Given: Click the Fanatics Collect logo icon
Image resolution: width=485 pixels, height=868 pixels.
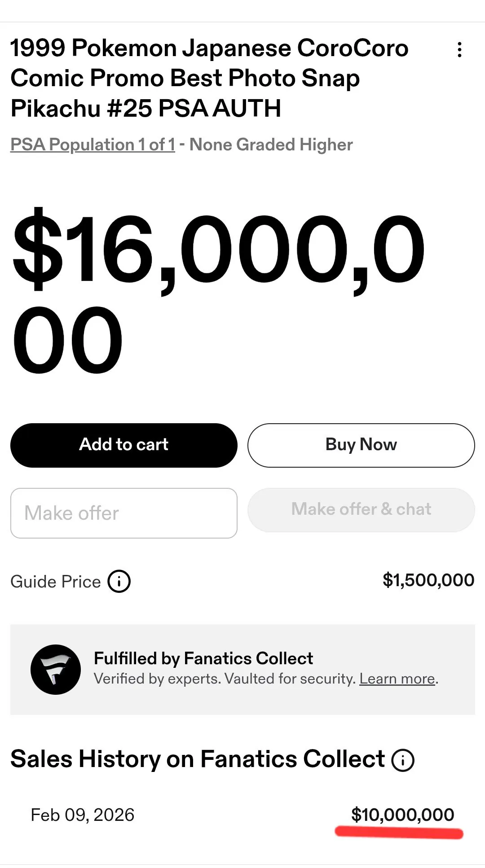Looking at the screenshot, I should tap(56, 670).
